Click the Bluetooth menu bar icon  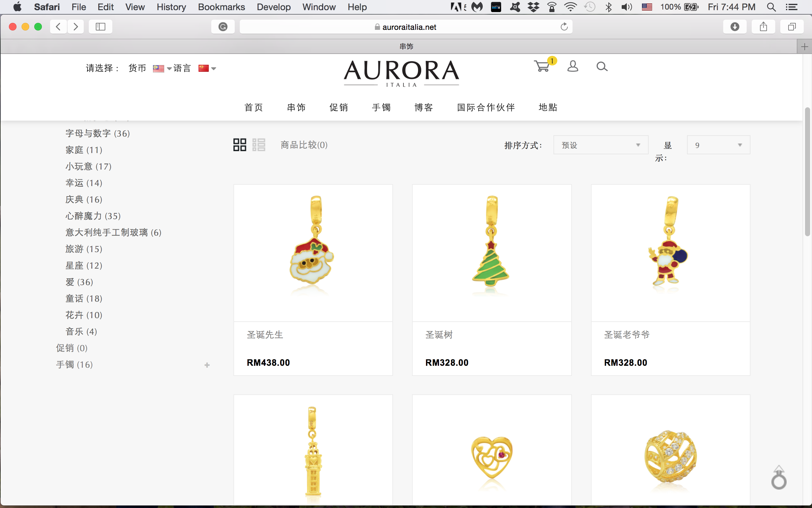point(609,7)
